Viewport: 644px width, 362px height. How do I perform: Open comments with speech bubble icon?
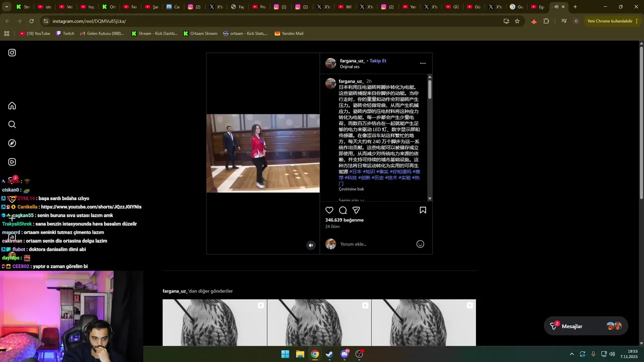pos(343,210)
